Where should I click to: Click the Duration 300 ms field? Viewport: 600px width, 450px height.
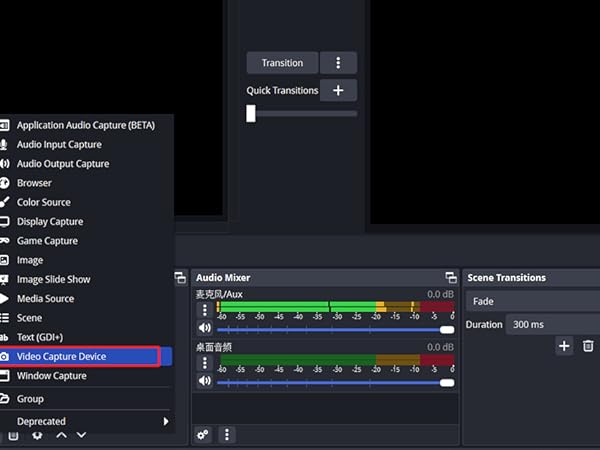550,325
